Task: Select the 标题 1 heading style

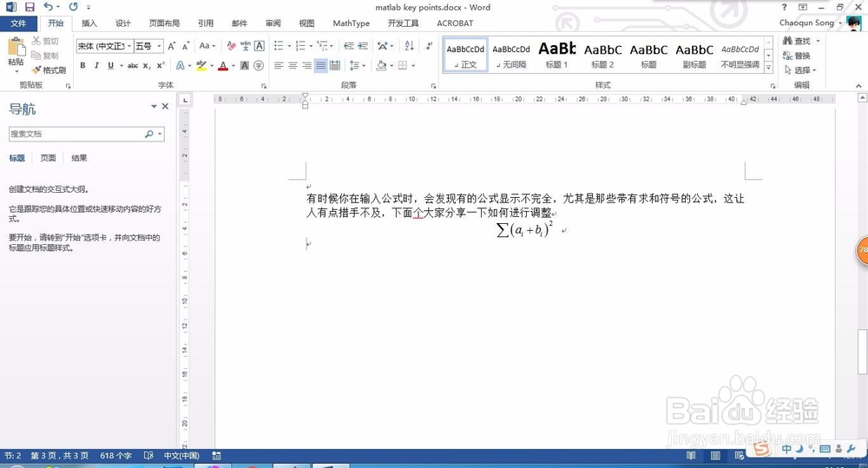Action: pos(557,56)
